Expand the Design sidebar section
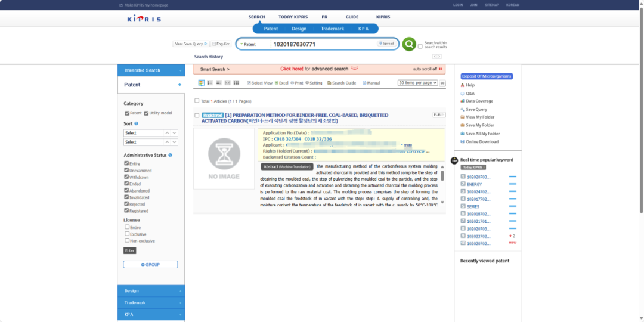The image size is (644, 322). pyautogui.click(x=151, y=291)
